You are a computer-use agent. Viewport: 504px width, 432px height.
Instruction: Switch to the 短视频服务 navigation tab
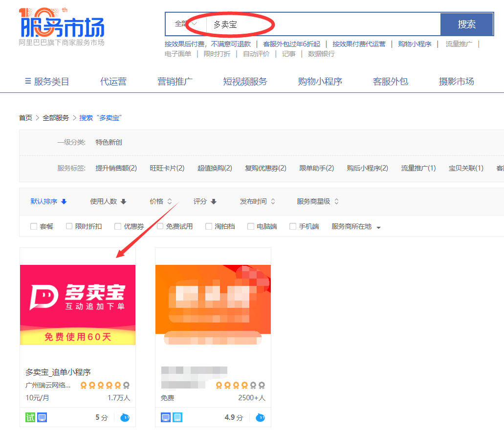click(x=245, y=81)
